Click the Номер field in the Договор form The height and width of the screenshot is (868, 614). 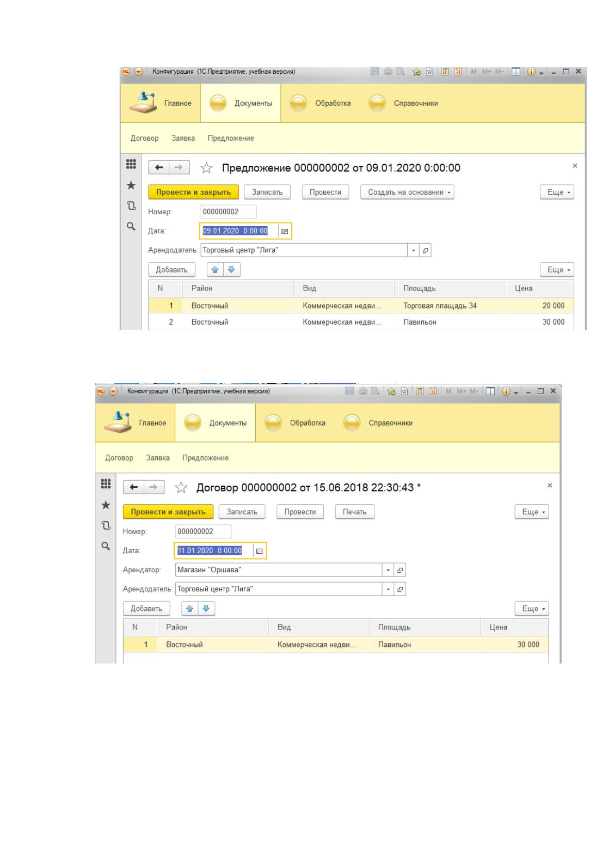coord(203,532)
